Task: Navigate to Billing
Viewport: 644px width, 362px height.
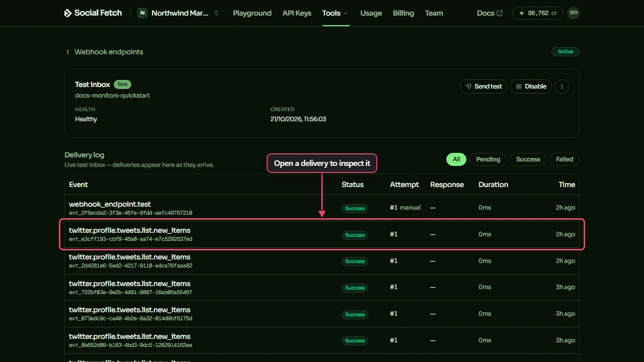Action: click(404, 13)
